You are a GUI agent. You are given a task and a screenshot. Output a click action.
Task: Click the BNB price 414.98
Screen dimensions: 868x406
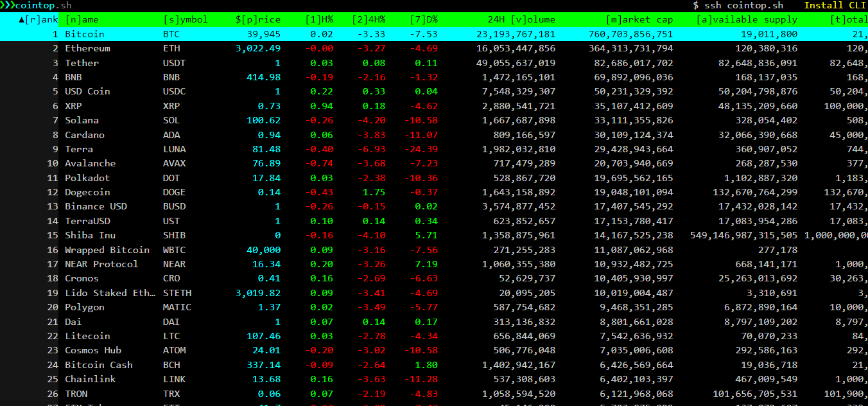[x=263, y=77]
